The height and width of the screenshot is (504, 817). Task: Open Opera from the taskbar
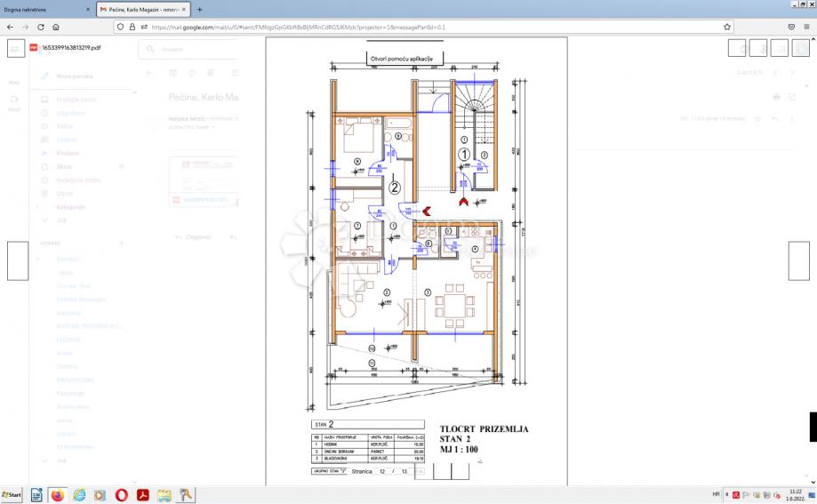(x=121, y=495)
